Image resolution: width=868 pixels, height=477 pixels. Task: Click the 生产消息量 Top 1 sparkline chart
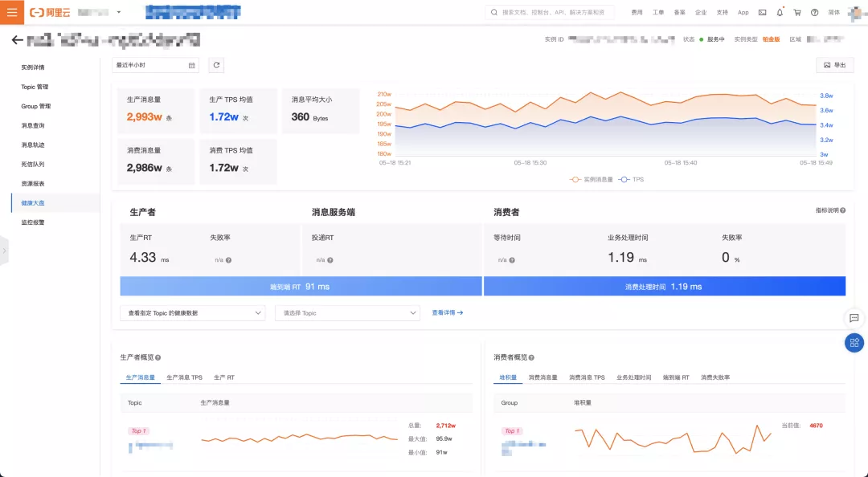tap(300, 438)
